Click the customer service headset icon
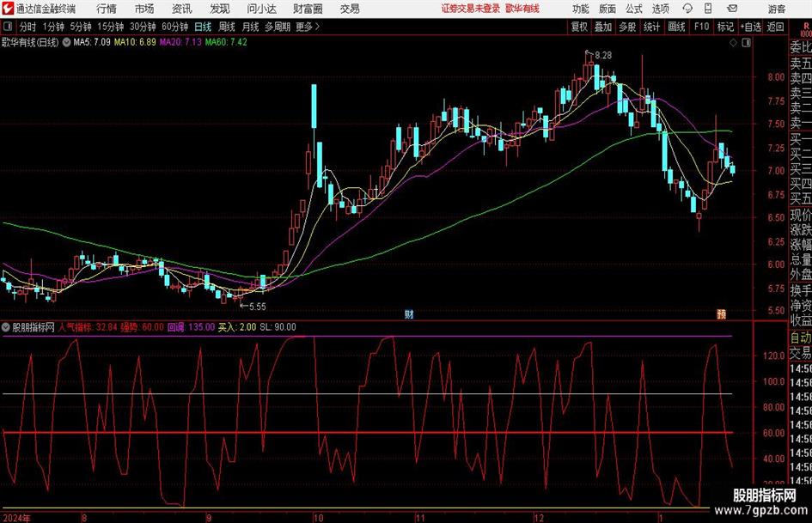Viewport: 812px width, 523px height. coord(687,9)
